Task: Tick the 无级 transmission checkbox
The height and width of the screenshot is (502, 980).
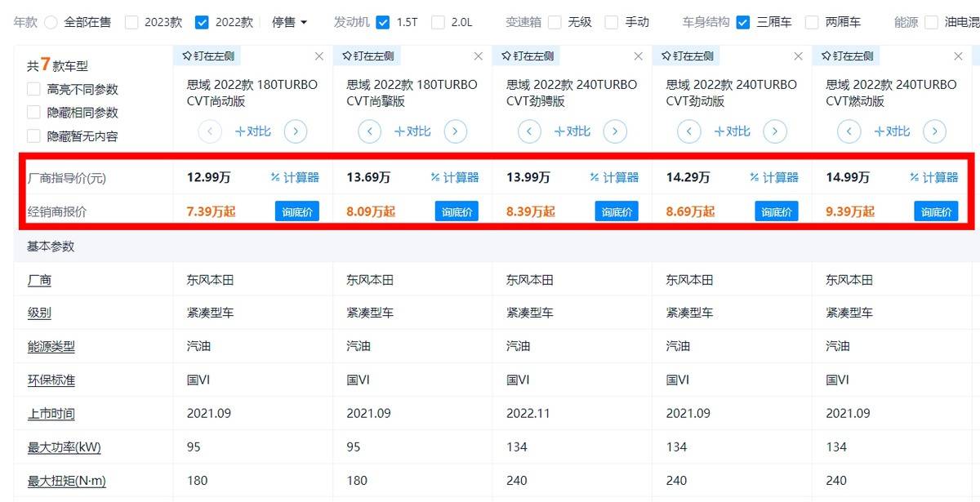Action: pyautogui.click(x=555, y=23)
